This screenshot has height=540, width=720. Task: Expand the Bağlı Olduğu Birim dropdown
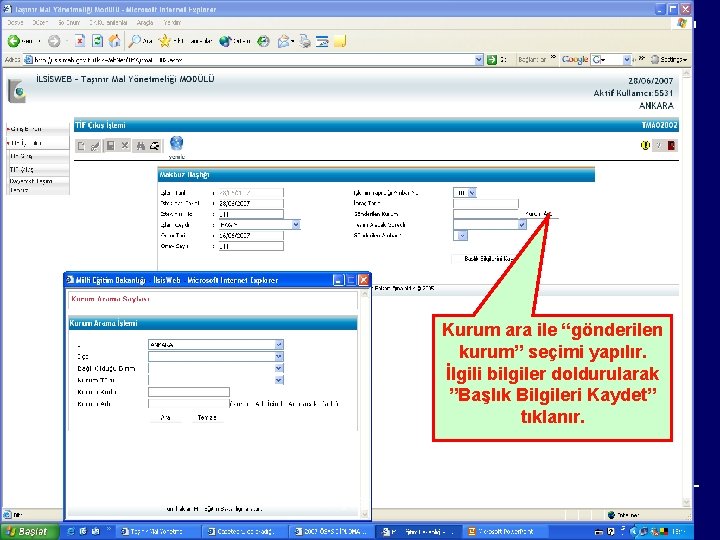pyautogui.click(x=279, y=368)
